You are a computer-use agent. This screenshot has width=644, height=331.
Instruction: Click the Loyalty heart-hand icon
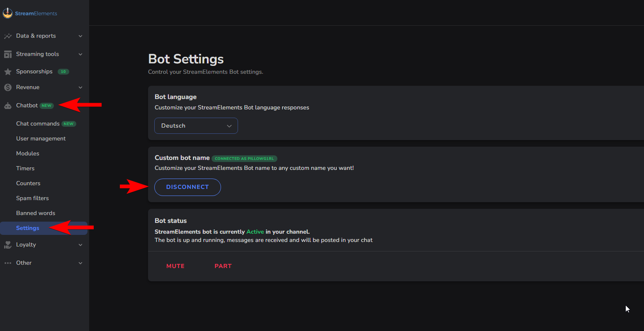tap(7, 245)
